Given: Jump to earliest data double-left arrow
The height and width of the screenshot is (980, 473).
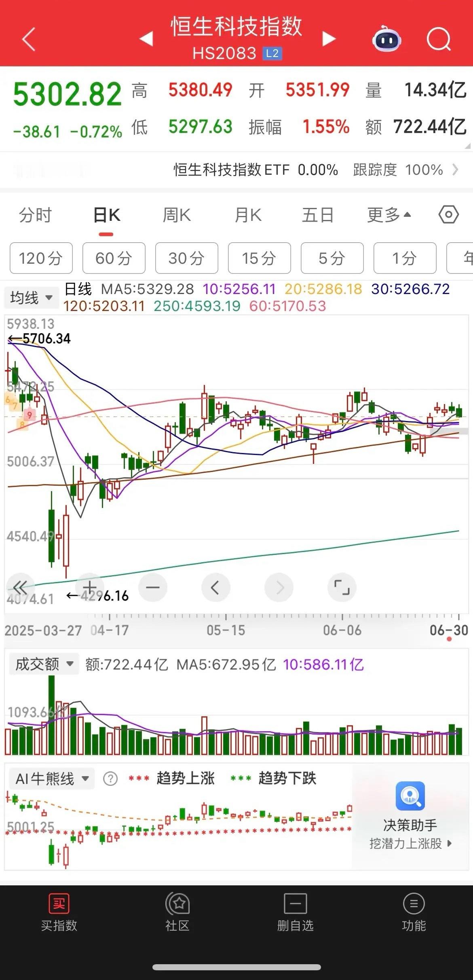Looking at the screenshot, I should pos(20,587).
